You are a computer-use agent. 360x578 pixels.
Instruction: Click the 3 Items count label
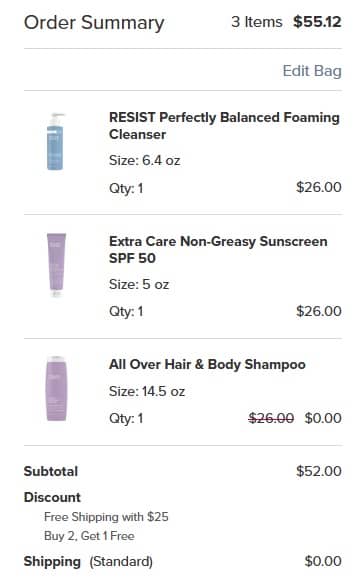[x=257, y=22]
